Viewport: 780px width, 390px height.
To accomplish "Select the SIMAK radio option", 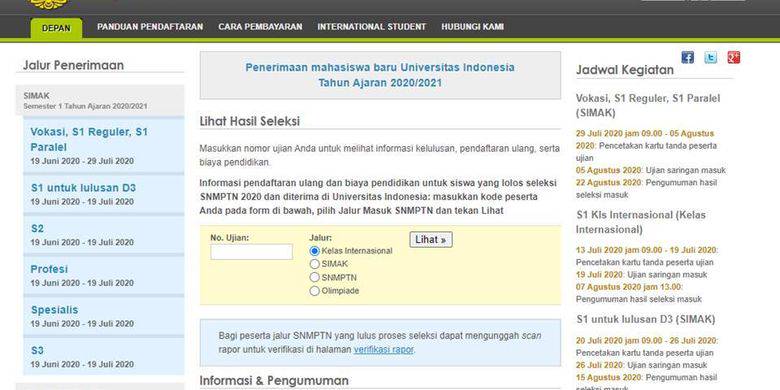I will click(314, 264).
